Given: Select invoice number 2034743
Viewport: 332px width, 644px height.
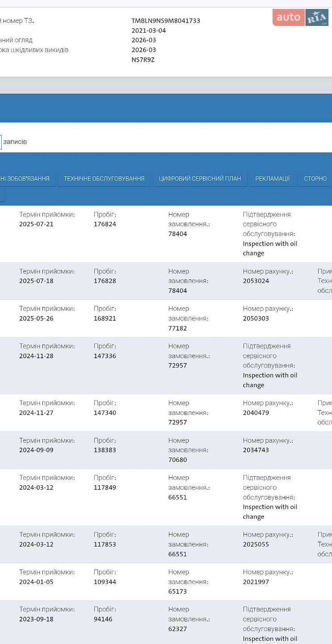Looking at the screenshot, I should [x=256, y=450].
